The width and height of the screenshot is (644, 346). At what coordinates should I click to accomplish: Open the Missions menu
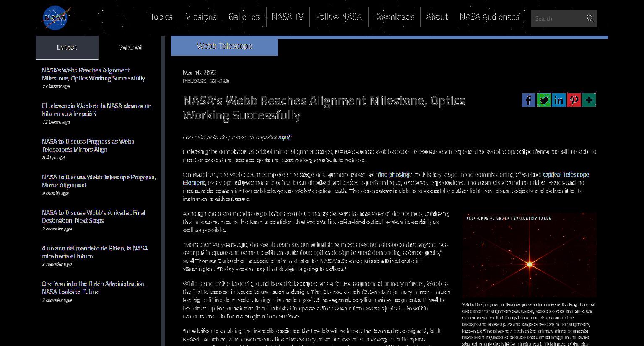pyautogui.click(x=201, y=17)
